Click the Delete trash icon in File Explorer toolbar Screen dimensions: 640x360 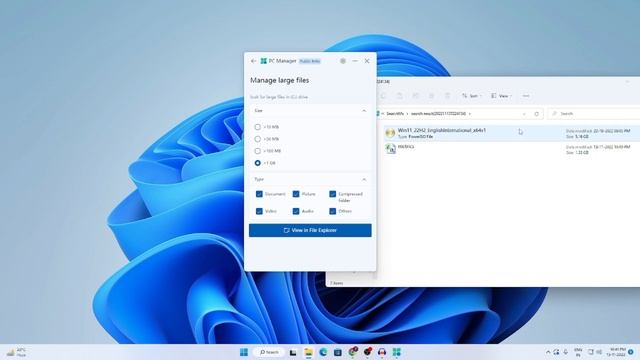tap(447, 96)
